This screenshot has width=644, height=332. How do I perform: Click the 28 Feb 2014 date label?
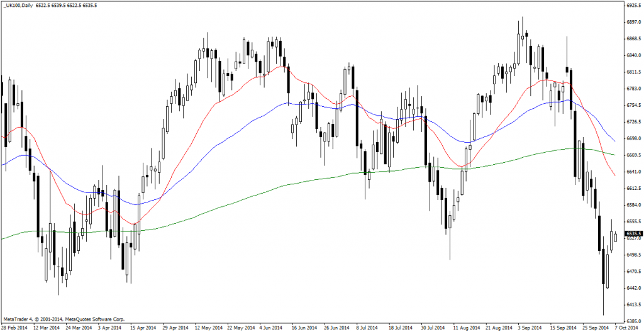pyautogui.click(x=14, y=328)
